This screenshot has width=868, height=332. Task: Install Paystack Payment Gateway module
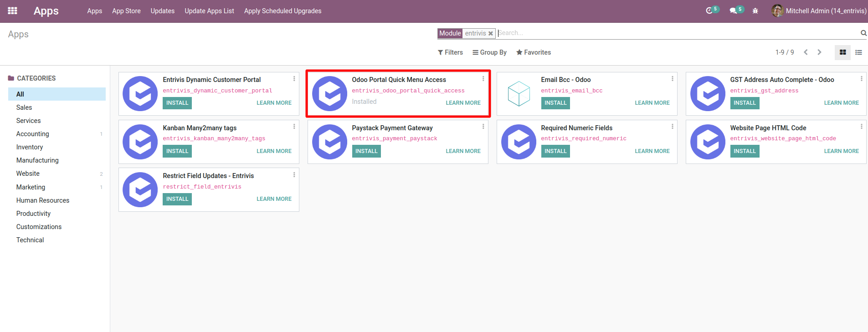pos(366,151)
